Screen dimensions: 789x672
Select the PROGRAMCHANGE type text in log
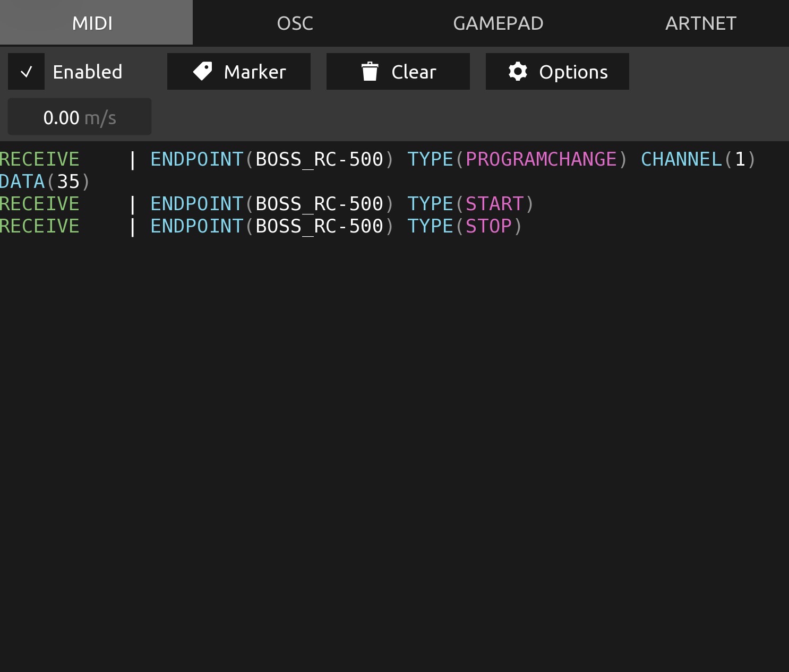coord(541,159)
